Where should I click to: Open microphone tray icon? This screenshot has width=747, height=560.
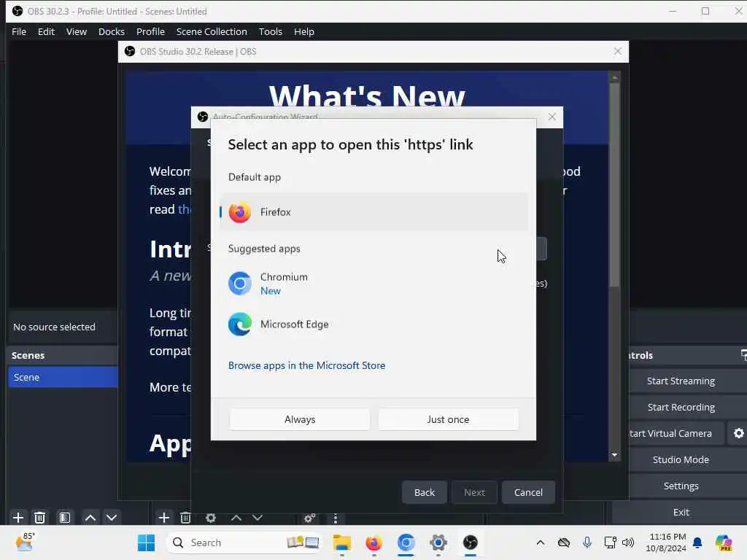(x=587, y=542)
